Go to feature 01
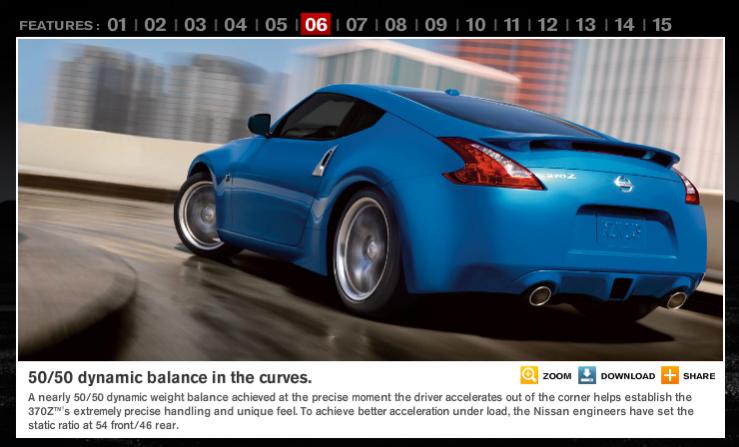The height and width of the screenshot is (447, 739). click(117, 25)
